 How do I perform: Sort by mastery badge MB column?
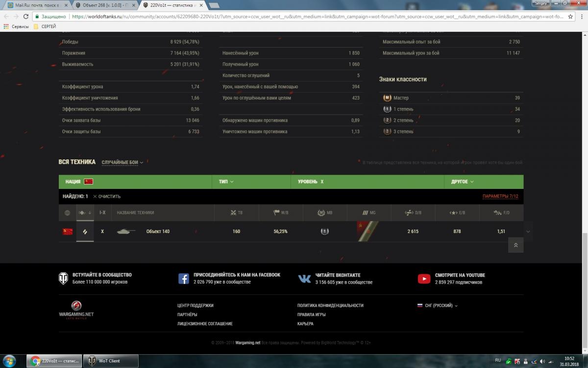click(x=324, y=212)
